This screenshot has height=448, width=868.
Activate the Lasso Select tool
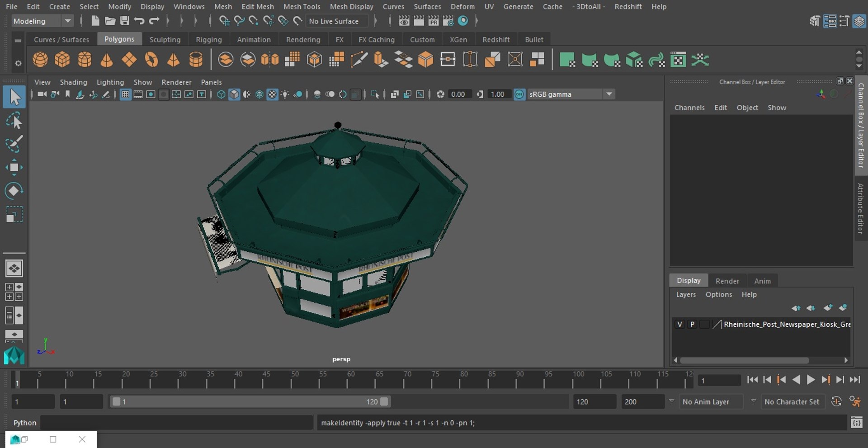point(14,121)
